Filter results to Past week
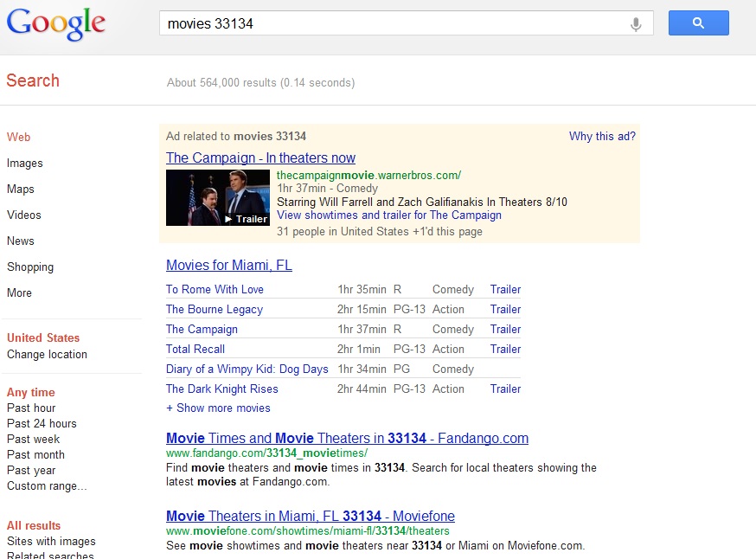 coord(33,440)
